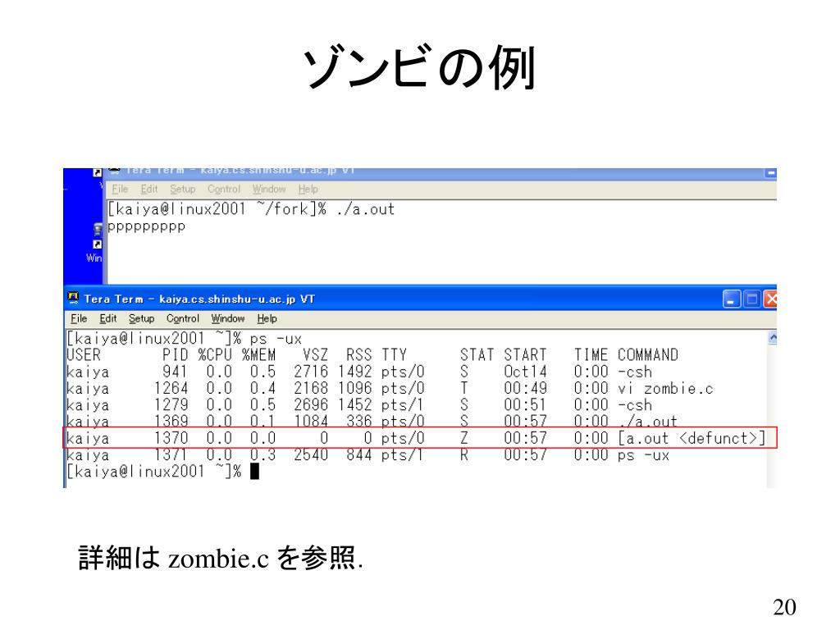Open Edit menu in front Tera Term window
This screenshot has height=630, width=840.
pos(107,319)
